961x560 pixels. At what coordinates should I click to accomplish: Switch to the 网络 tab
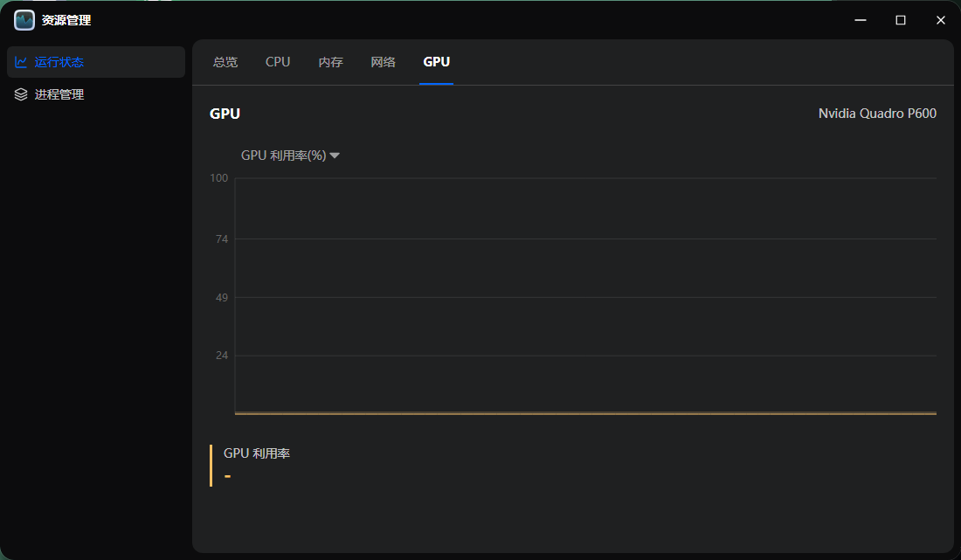point(383,62)
